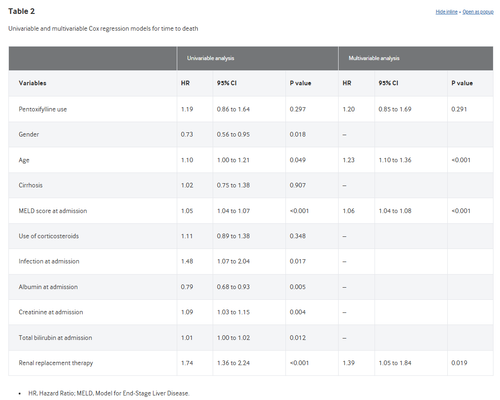Select 'MELD score at admission' row label
This screenshot has height=400, width=500.
(x=53, y=211)
